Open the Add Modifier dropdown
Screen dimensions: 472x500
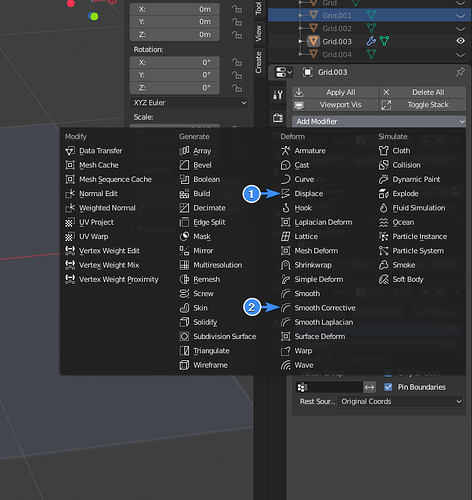[379, 121]
